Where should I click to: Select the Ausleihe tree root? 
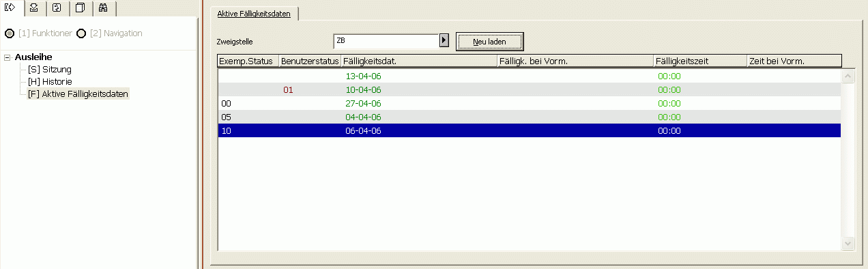click(x=33, y=57)
